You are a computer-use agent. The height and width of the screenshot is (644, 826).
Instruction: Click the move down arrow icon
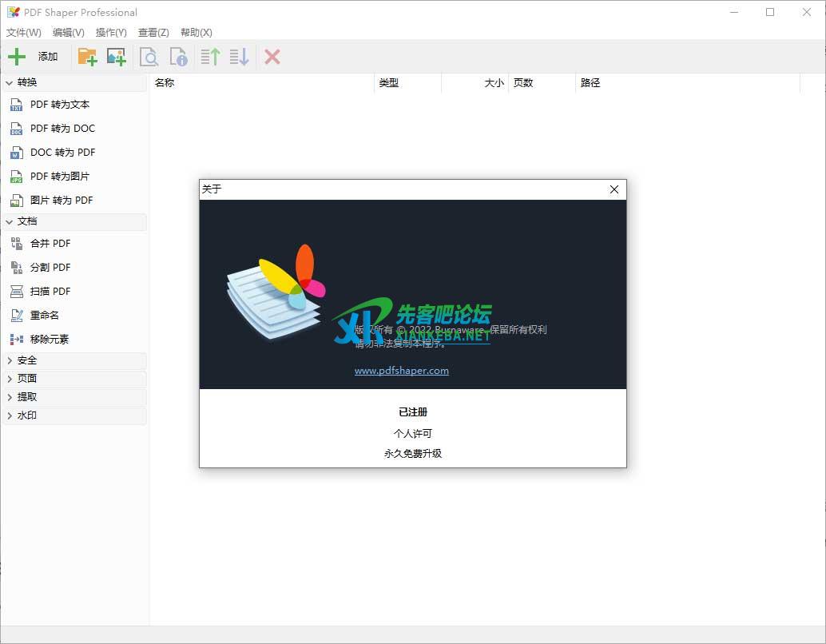(x=239, y=57)
